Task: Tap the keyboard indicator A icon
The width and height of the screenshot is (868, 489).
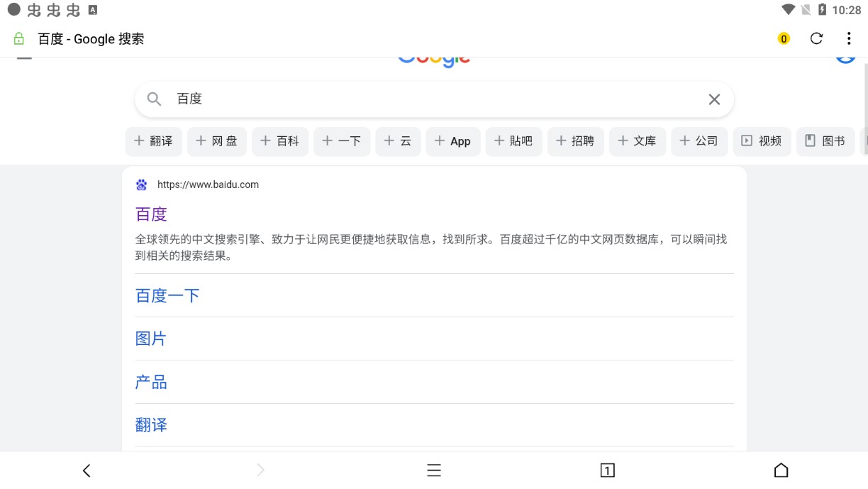Action: click(x=93, y=11)
